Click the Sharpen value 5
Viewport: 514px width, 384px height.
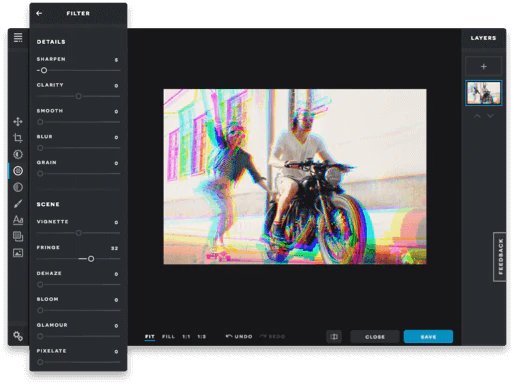pyautogui.click(x=116, y=60)
